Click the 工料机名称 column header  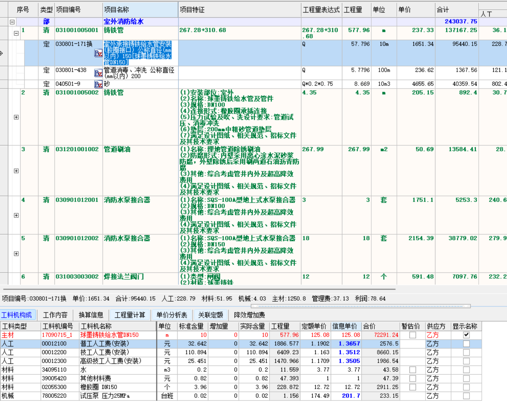tap(118, 326)
